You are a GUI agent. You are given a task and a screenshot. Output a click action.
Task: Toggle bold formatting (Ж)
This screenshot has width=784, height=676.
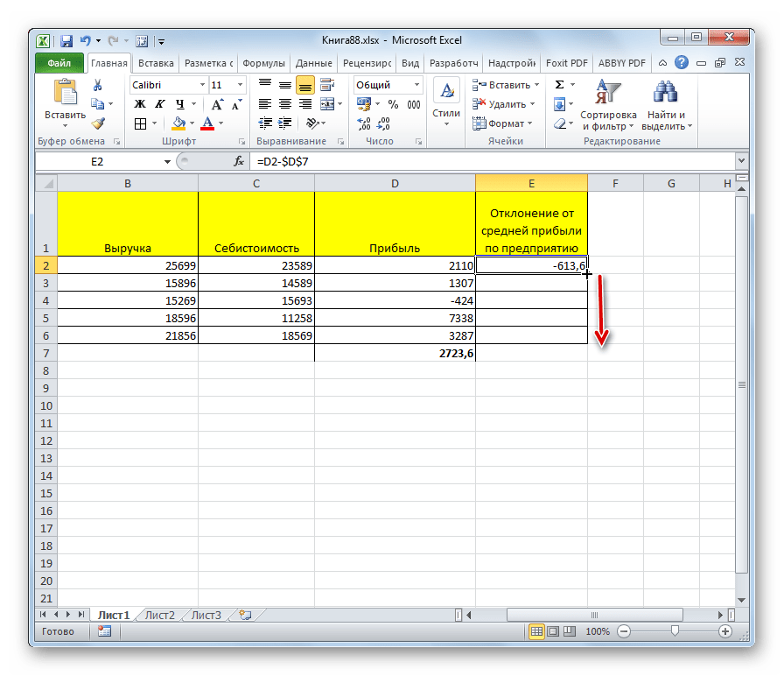pos(139,104)
